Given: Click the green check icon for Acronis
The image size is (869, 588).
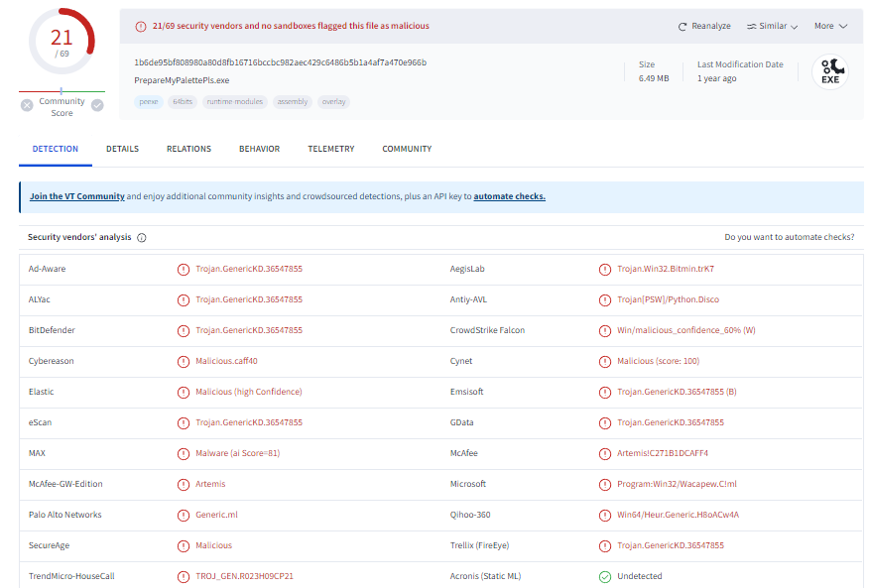Looking at the screenshot, I should (604, 576).
